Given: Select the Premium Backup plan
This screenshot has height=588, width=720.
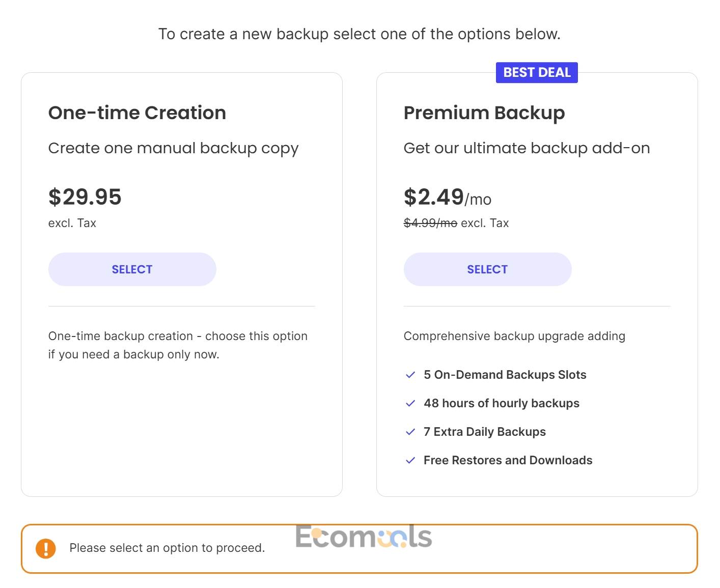Looking at the screenshot, I should tap(487, 269).
